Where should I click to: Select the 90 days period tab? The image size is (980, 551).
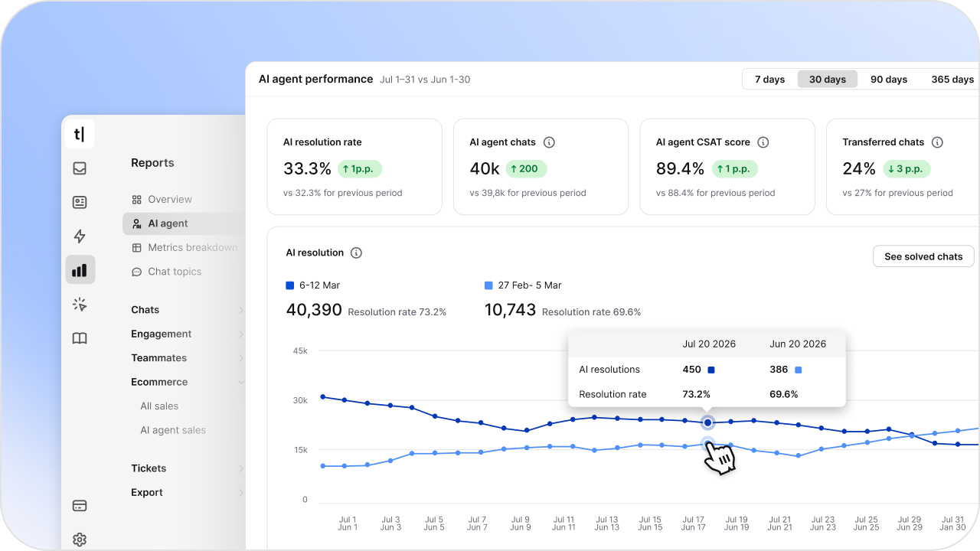pyautogui.click(x=889, y=79)
